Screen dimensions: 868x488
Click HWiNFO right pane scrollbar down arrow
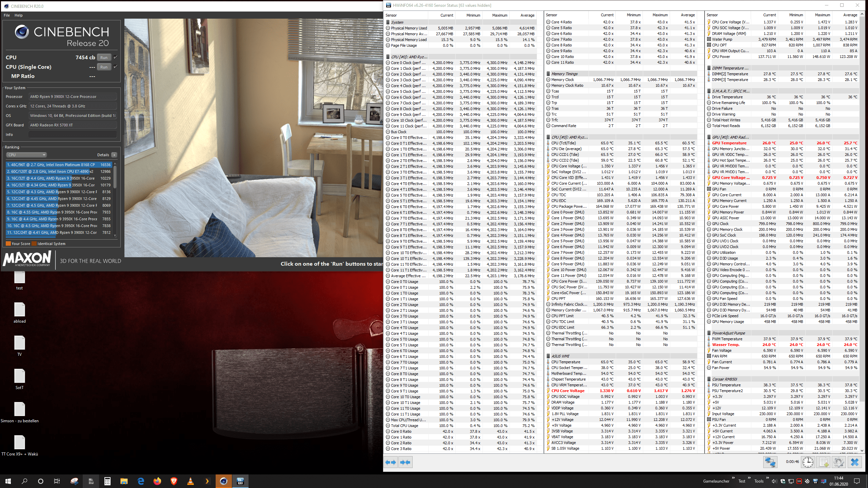coord(862,450)
